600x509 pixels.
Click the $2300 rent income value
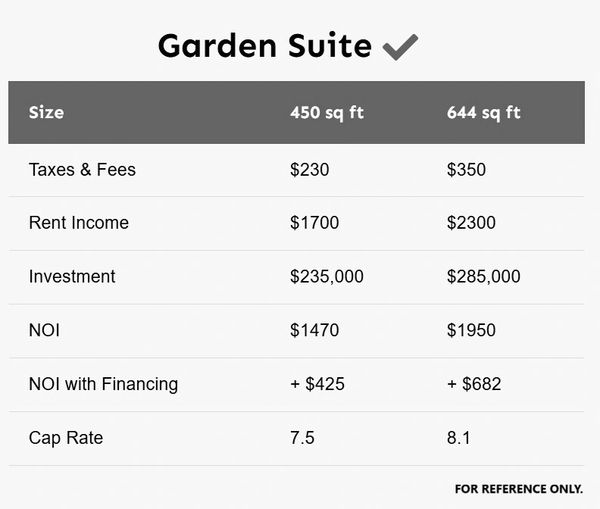(x=471, y=223)
